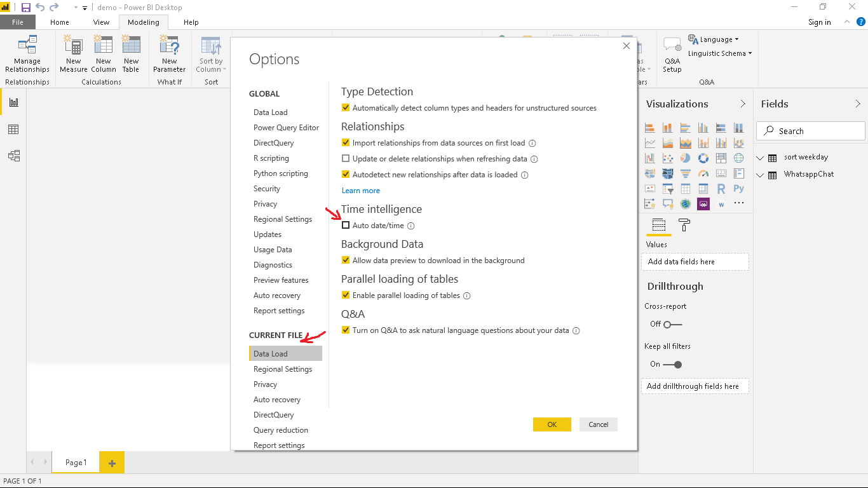868x488 pixels.
Task: Open Q&A Setup in the ribbon
Action: [x=672, y=55]
